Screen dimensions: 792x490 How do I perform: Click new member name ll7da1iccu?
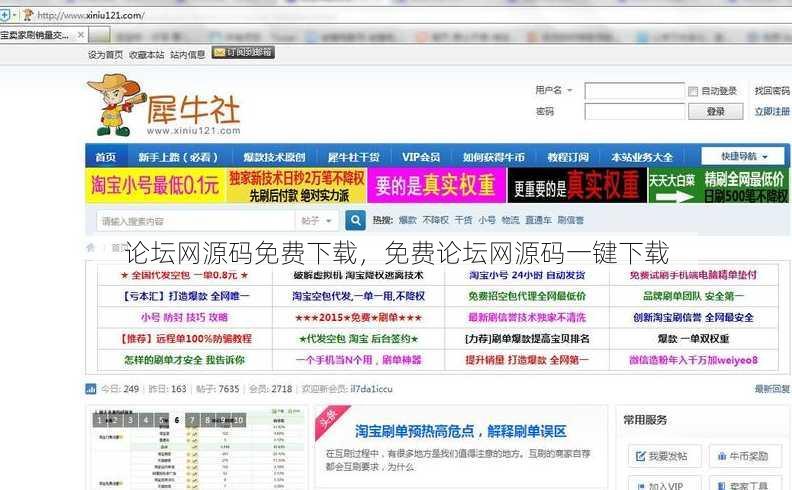(371, 388)
